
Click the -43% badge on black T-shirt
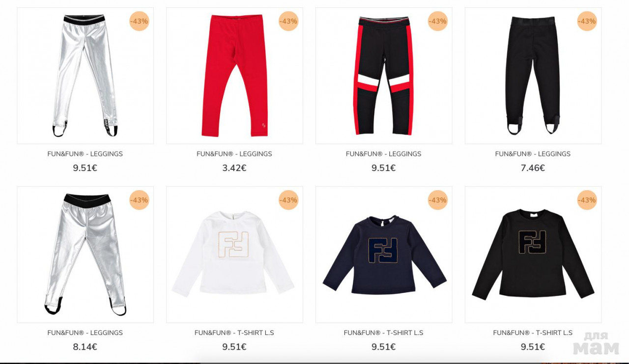[587, 200]
